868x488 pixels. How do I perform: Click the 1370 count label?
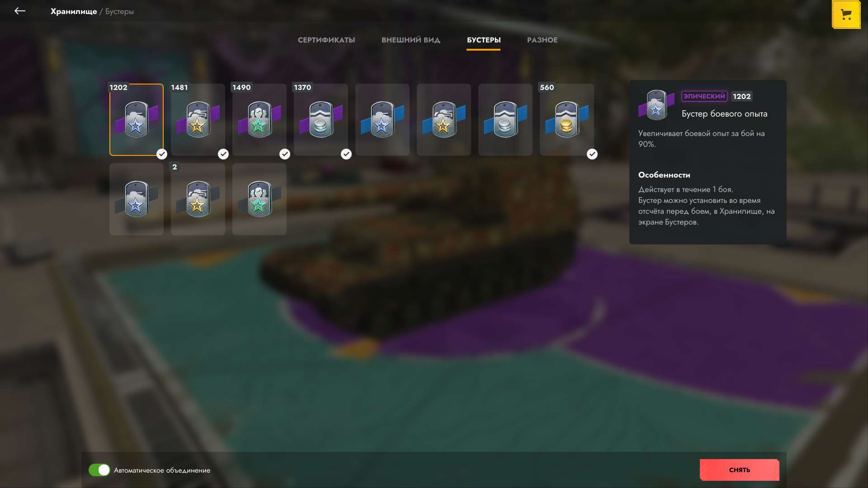click(x=302, y=87)
